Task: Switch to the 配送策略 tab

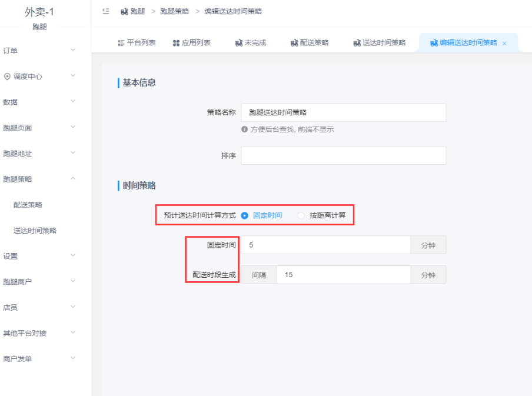Action: click(310, 43)
